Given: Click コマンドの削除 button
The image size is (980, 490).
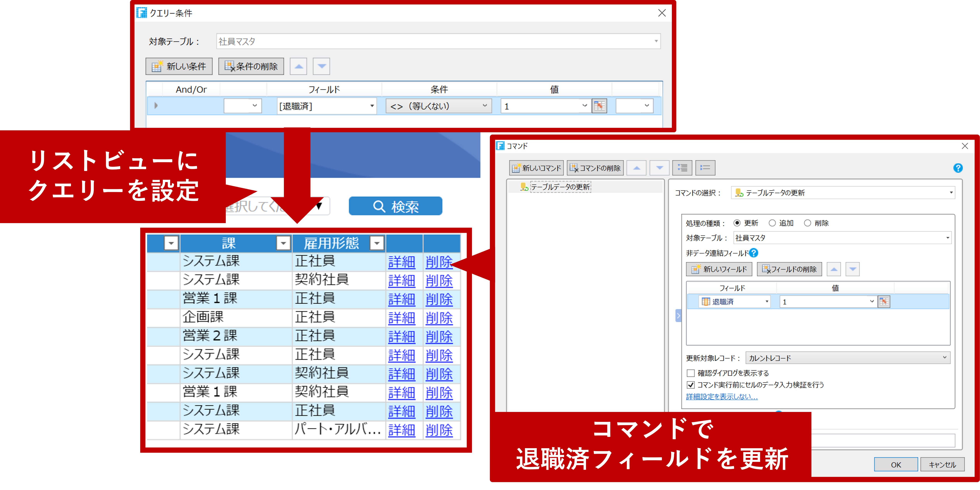Looking at the screenshot, I should tap(595, 168).
